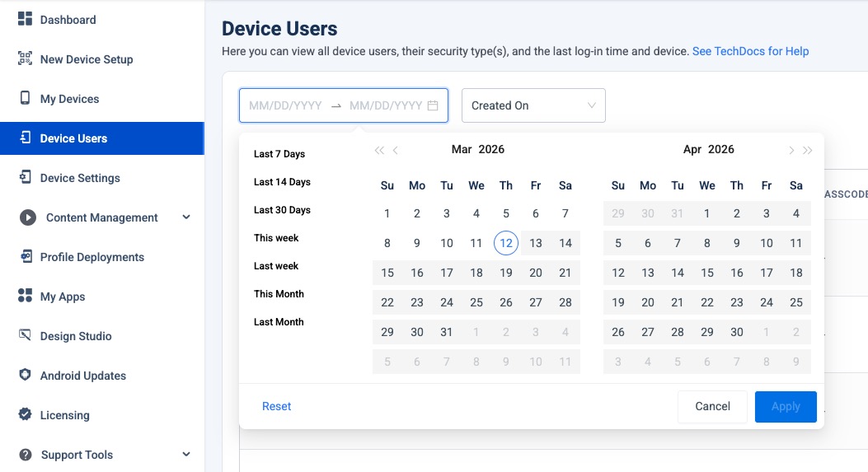
Task: Expand the Support Tools submenu chevron
Action: [186, 455]
